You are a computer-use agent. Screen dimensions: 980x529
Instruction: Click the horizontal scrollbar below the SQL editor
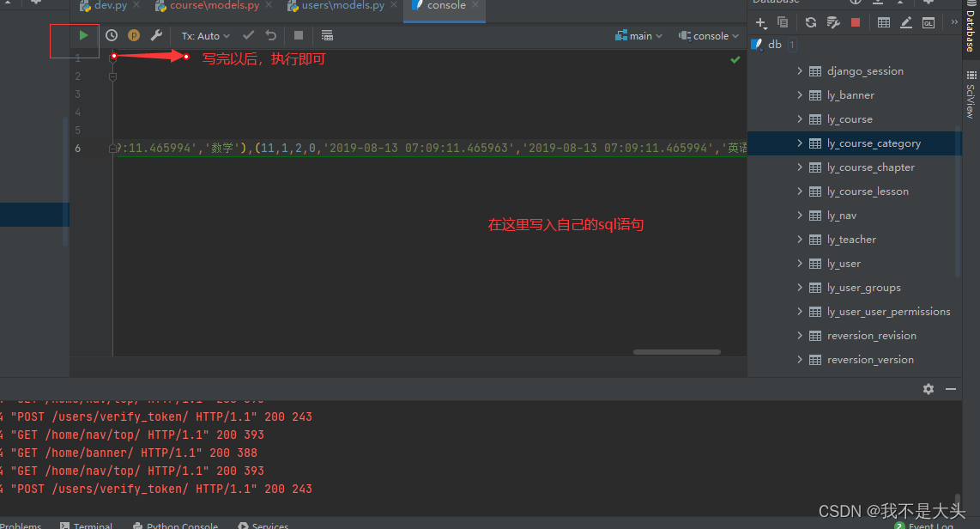[676, 351]
